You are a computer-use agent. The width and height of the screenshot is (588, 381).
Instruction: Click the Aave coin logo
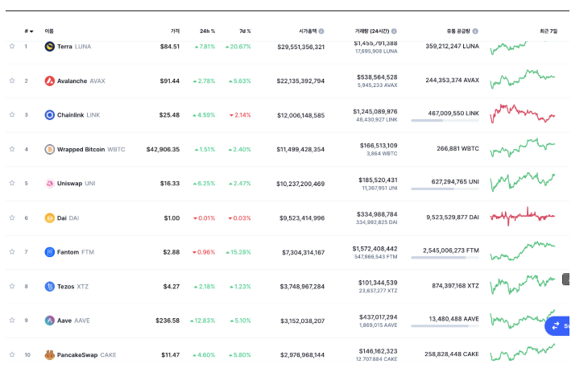pos(49,321)
